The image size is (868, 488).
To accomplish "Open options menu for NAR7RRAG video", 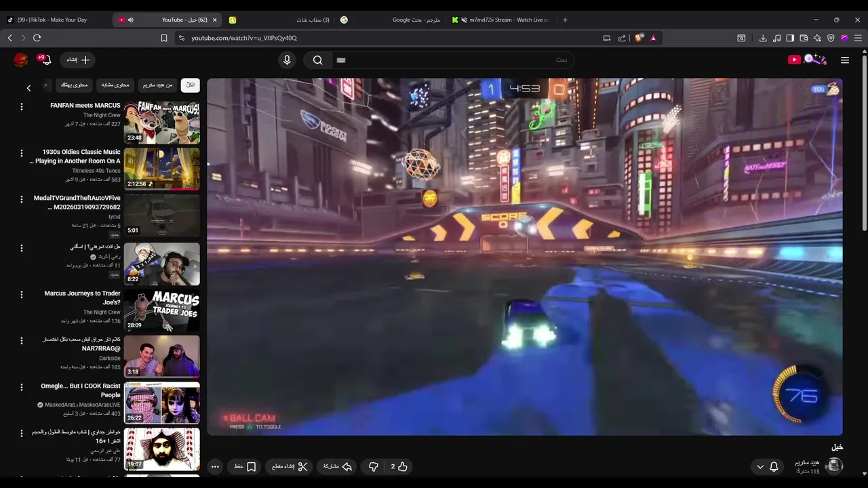I will (x=22, y=340).
